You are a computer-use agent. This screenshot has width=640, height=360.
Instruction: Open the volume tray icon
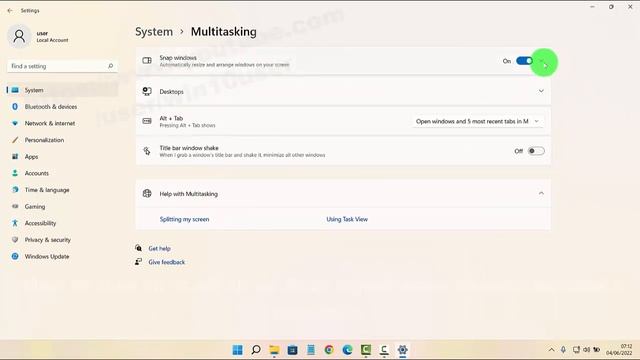click(587, 350)
